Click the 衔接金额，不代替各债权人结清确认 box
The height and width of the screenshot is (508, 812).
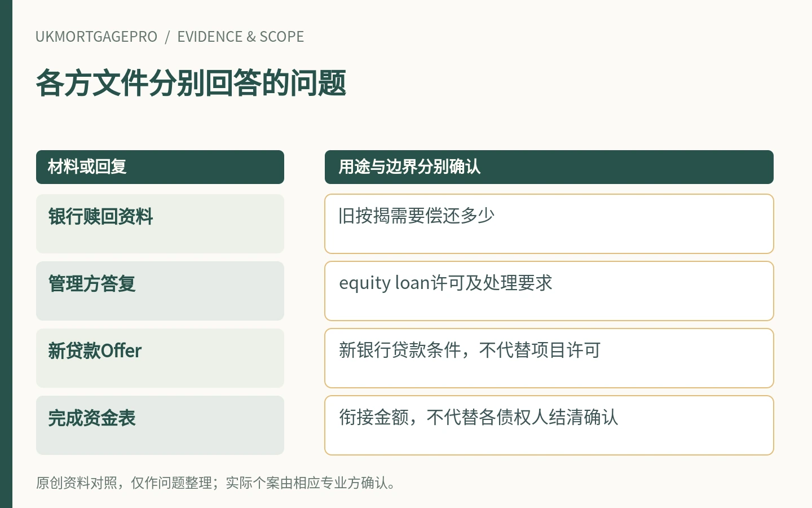549,425
